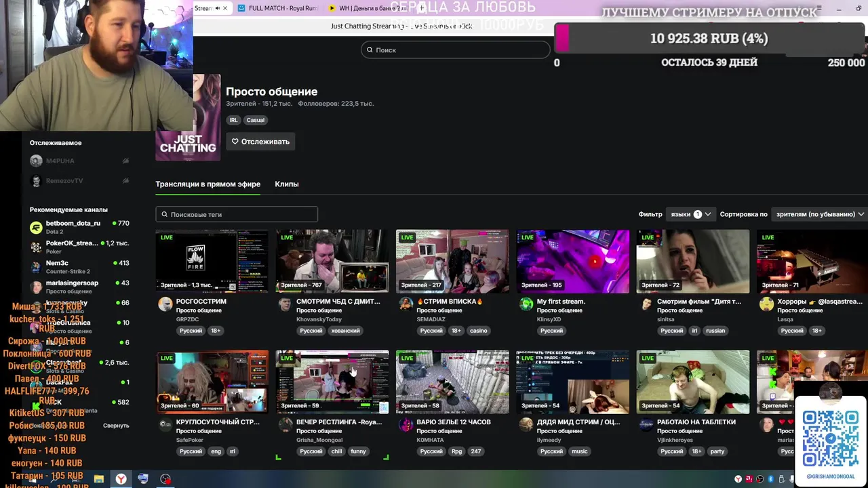The height and width of the screenshot is (488, 868).
Task: Click sinitsa streamer avatar icon
Action: point(646,304)
